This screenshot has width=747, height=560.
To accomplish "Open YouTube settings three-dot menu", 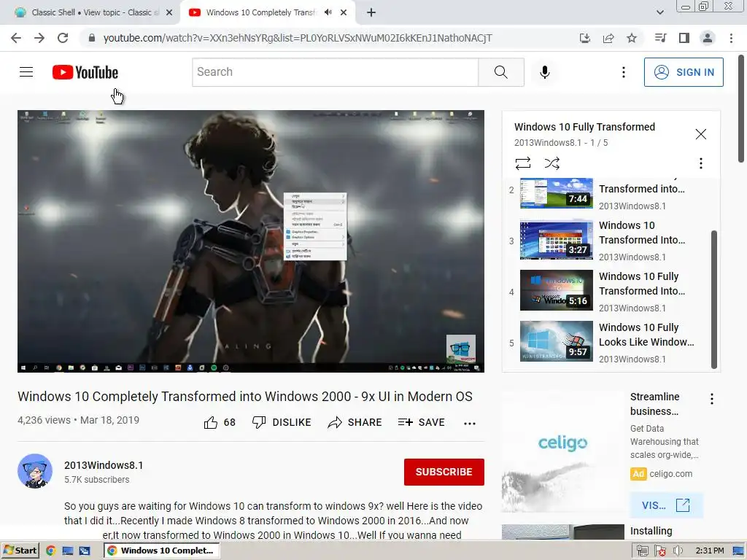I will 623,72.
